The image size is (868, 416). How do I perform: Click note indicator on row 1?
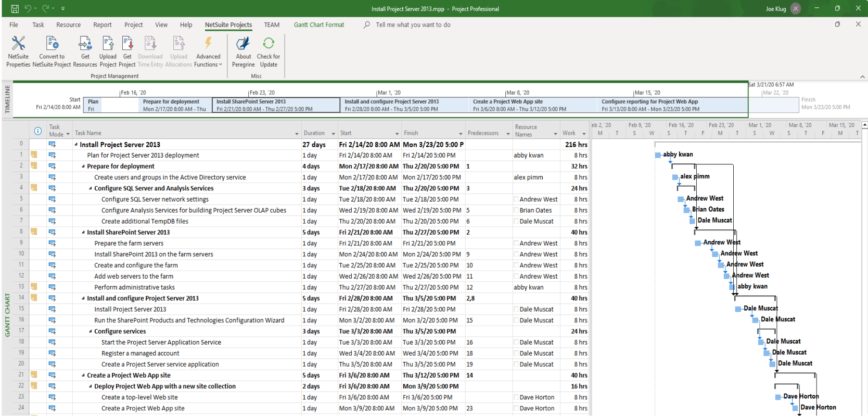coord(34,155)
